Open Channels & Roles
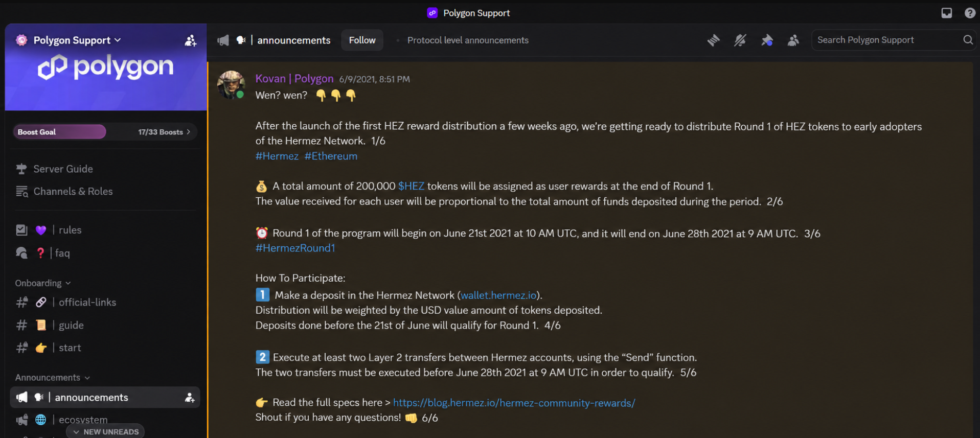Viewport: 980px width, 438px height. [x=73, y=191]
